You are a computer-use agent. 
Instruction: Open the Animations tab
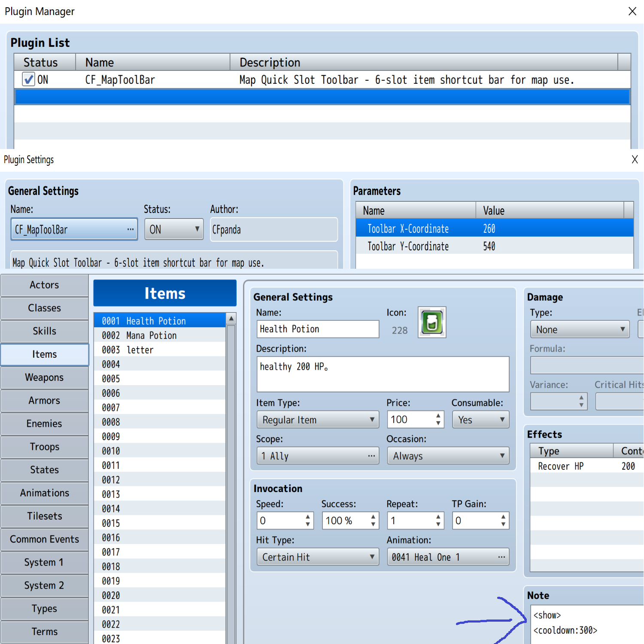44,493
